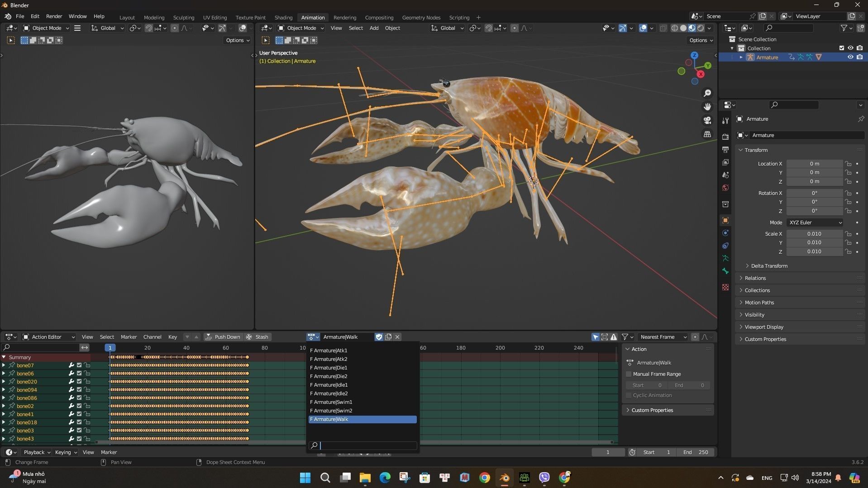868x488 pixels.
Task: Click the timeline End frame field
Action: [696, 452]
